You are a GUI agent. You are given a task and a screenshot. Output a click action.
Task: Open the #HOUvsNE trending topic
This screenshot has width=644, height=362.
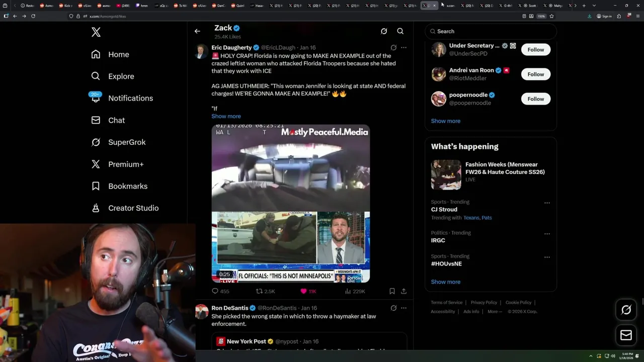[x=446, y=264]
